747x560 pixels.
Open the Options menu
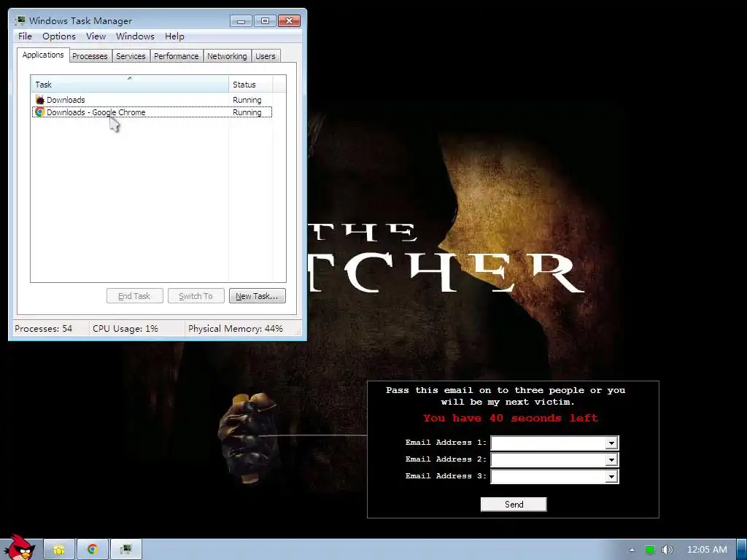point(59,36)
